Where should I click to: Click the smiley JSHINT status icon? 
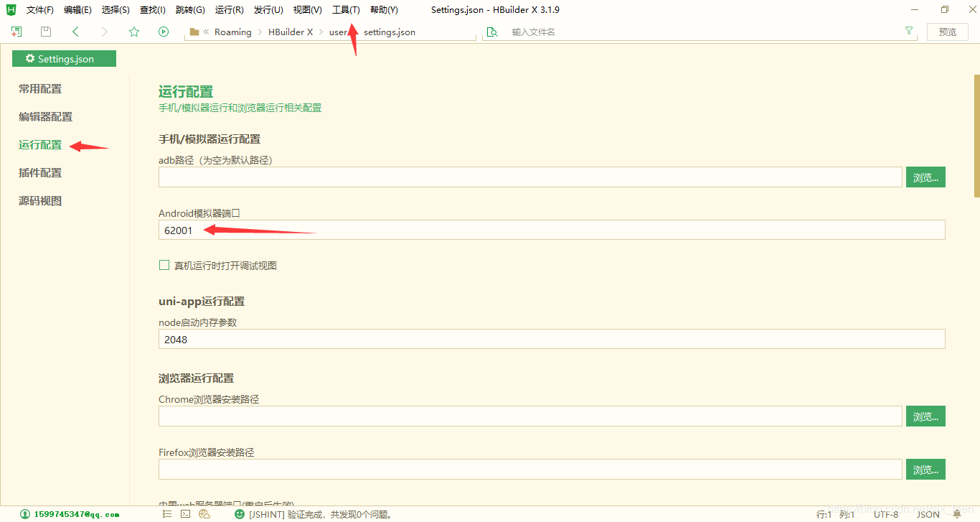[240, 514]
